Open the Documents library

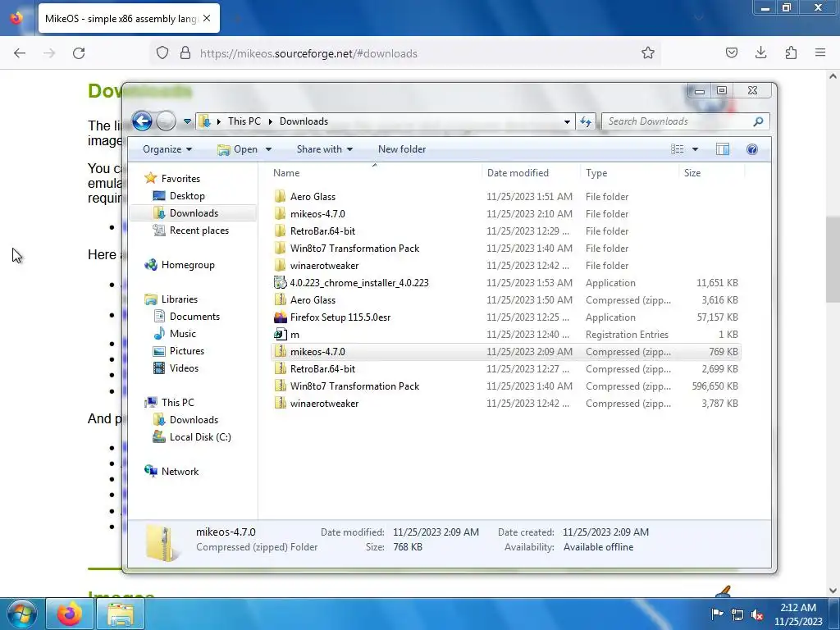pos(194,317)
